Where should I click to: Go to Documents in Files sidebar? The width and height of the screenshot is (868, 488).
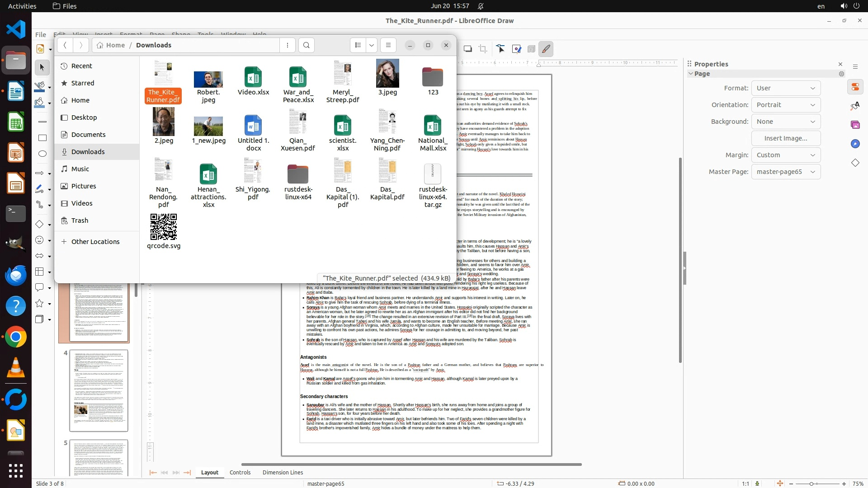pos(88,135)
